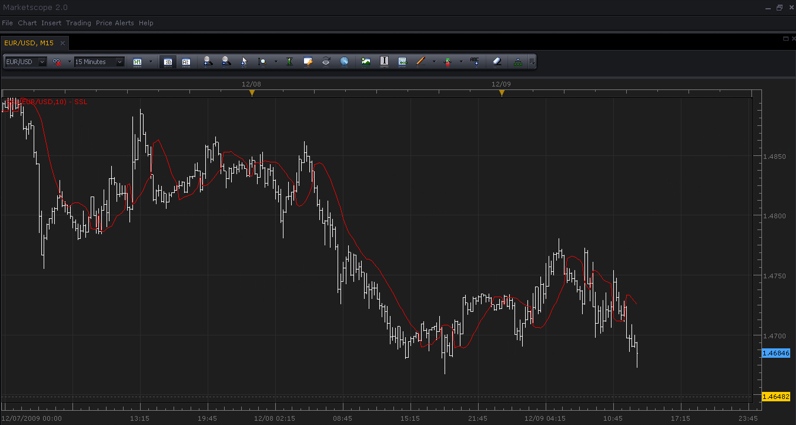Toggle the highlighted 'B' chart mode button
The width and height of the screenshot is (796, 425).
point(168,62)
